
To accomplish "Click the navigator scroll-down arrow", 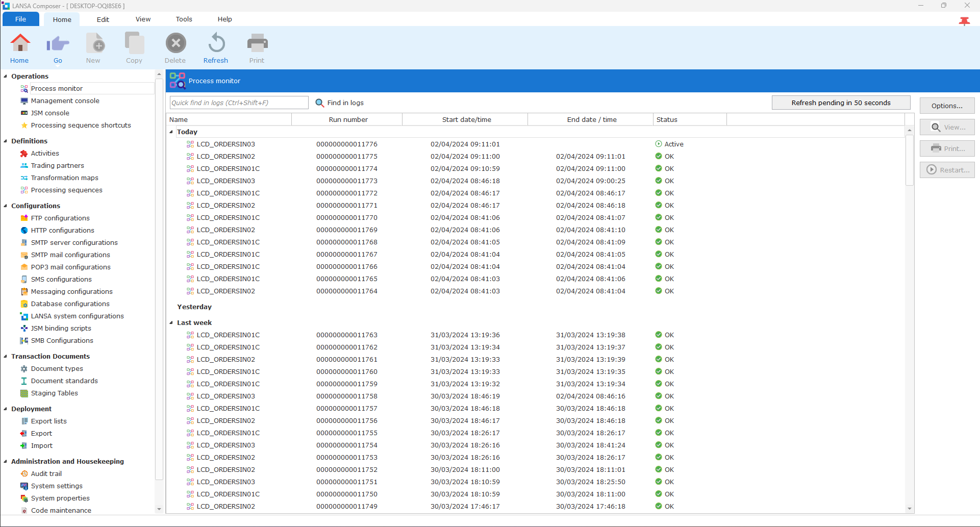I will 159,509.
